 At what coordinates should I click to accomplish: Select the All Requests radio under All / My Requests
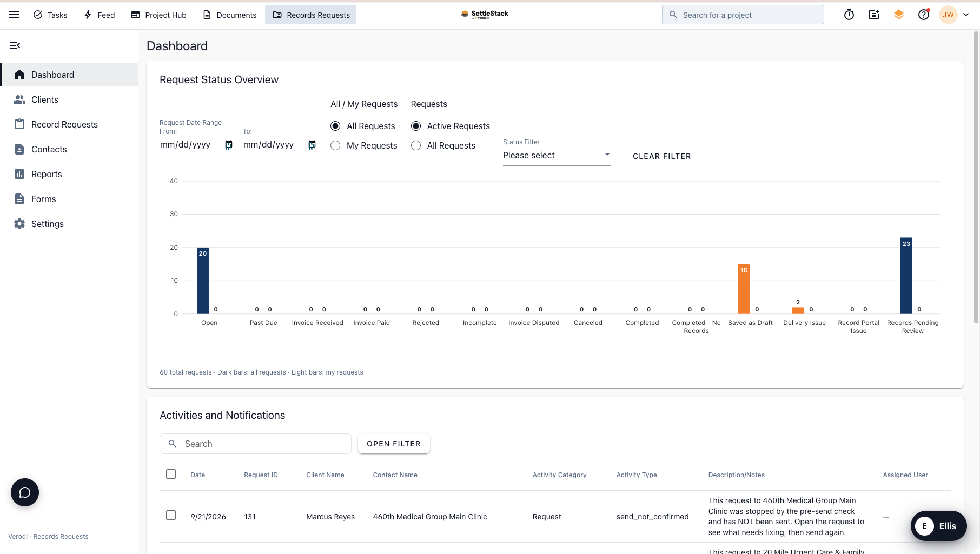[335, 126]
